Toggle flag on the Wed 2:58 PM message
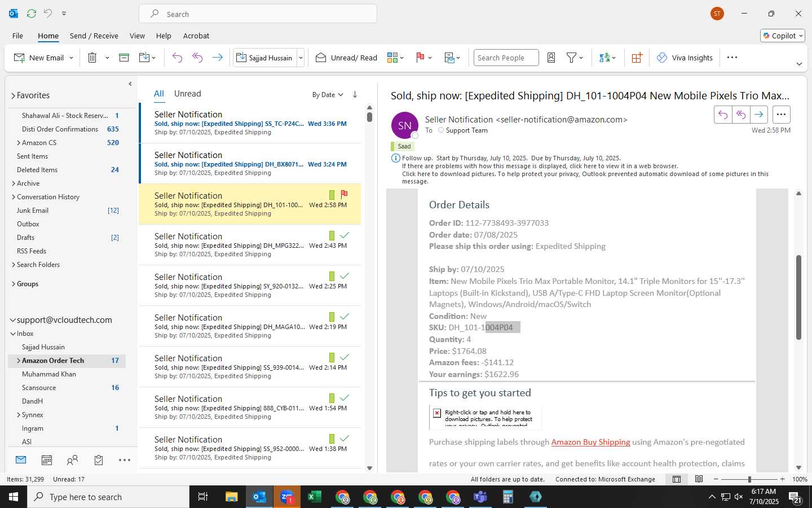The height and width of the screenshot is (508, 812). pos(344,195)
